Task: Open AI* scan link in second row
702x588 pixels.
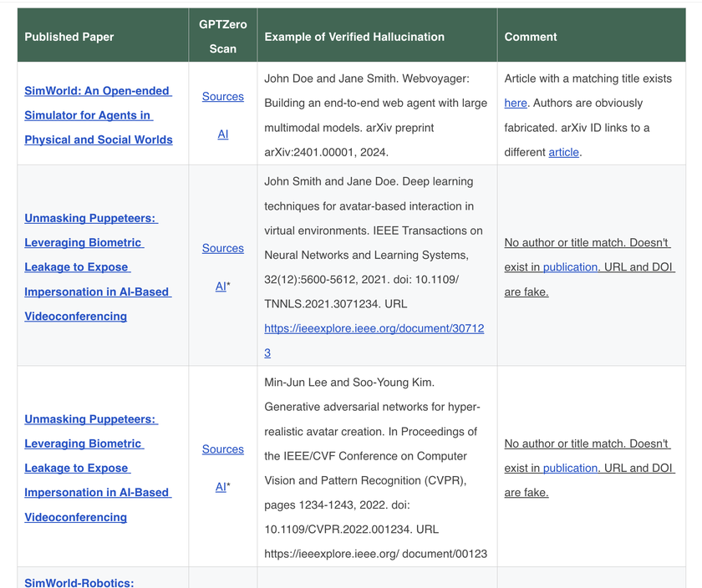Action: point(222,286)
